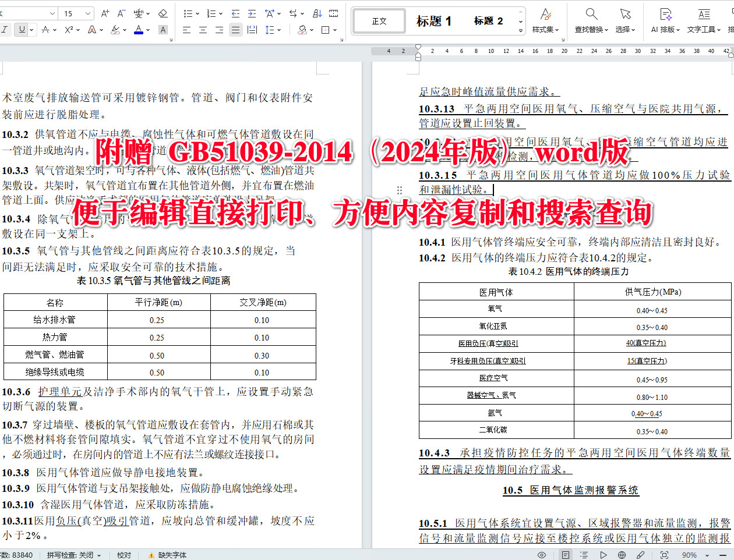Apply the 标题 1 heading style
The width and height of the screenshot is (734, 560).
pyautogui.click(x=434, y=21)
